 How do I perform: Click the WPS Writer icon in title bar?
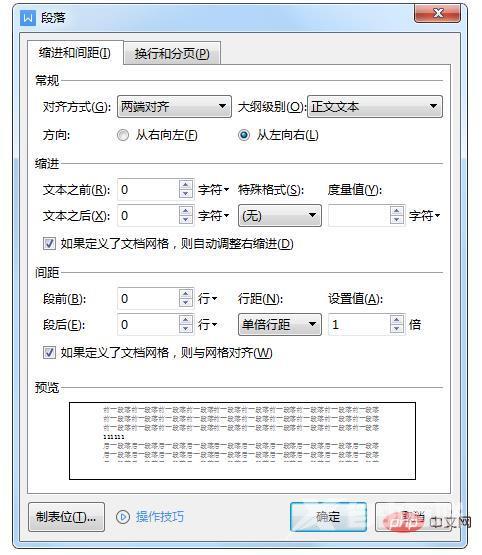tap(28, 18)
